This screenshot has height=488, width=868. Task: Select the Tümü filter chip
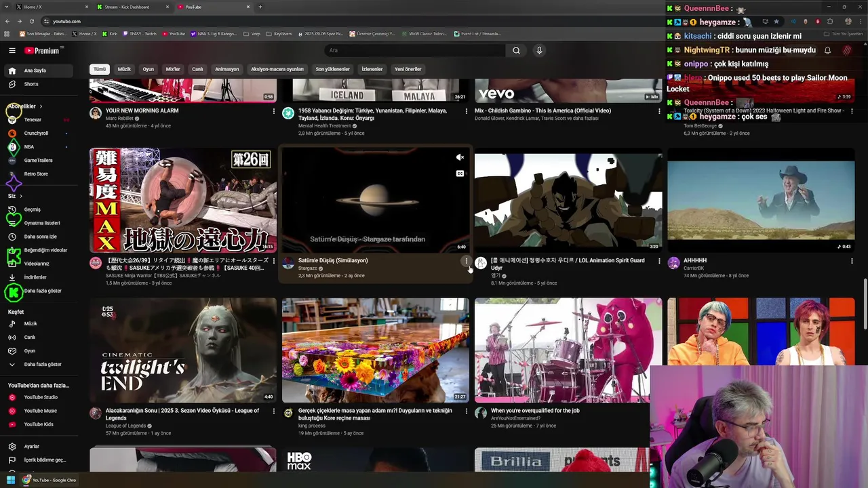coord(100,69)
